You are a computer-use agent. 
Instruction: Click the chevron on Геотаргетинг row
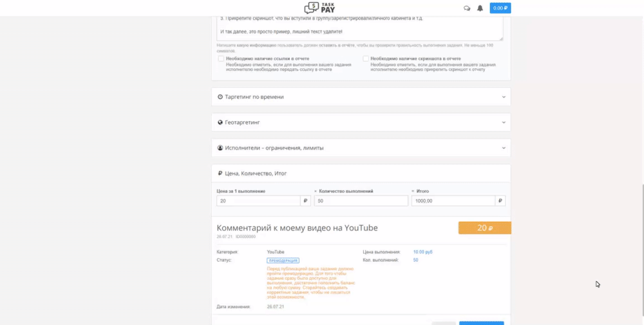tap(504, 123)
